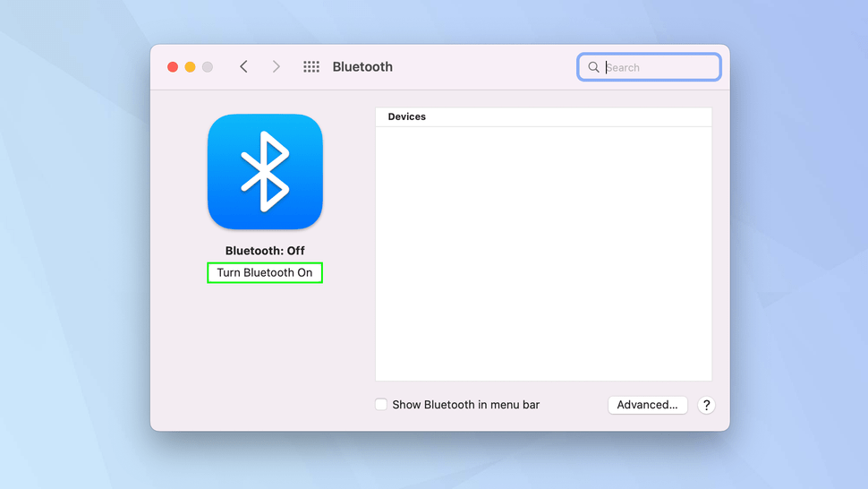Click the magnifying glass search icon
Screen dimensions: 868x489
[593, 67]
